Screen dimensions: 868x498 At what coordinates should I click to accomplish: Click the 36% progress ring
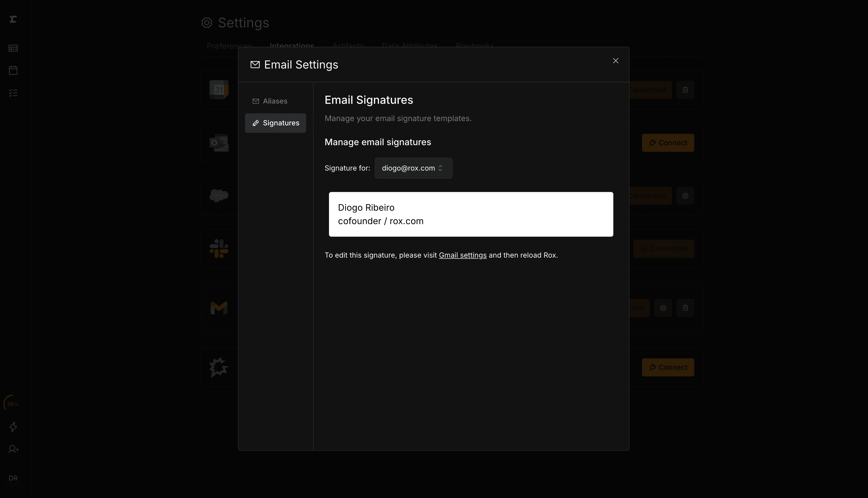(12, 404)
